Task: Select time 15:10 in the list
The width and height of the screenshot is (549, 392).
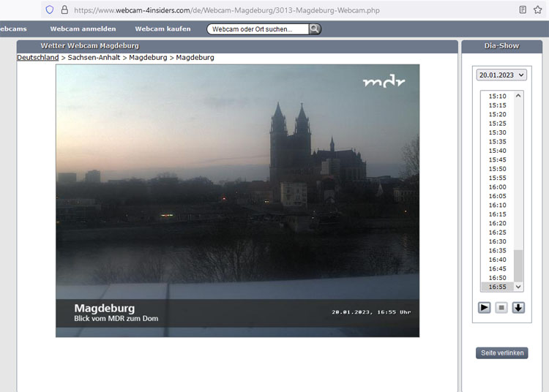Action: coord(497,96)
